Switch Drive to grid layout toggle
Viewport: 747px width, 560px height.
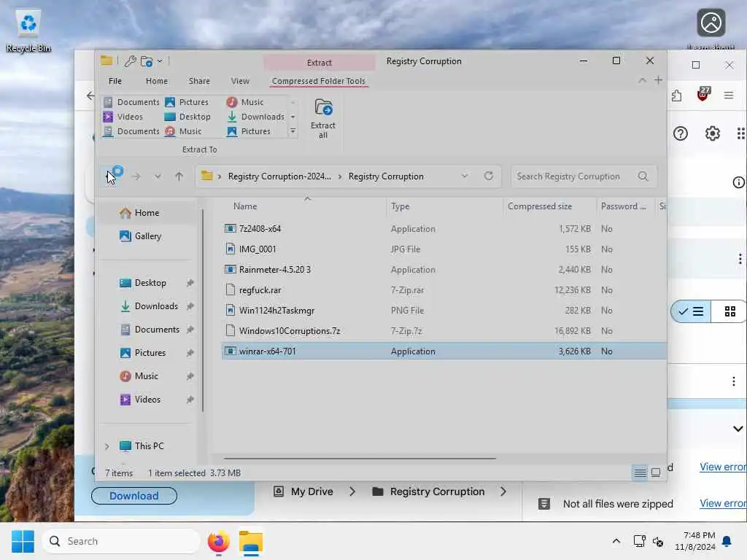(729, 311)
